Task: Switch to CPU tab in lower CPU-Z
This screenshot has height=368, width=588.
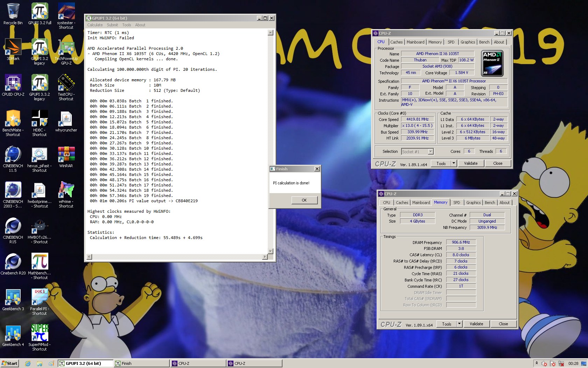Action: 386,203
